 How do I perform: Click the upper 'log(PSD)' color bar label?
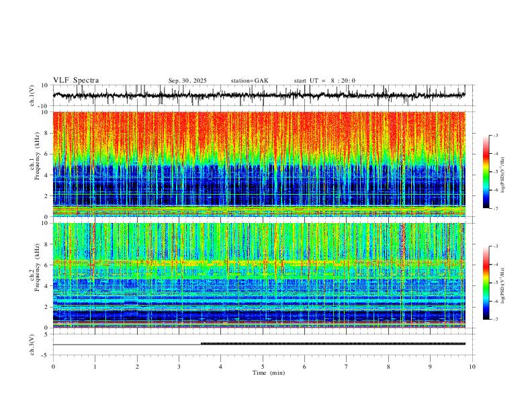(x=502, y=175)
